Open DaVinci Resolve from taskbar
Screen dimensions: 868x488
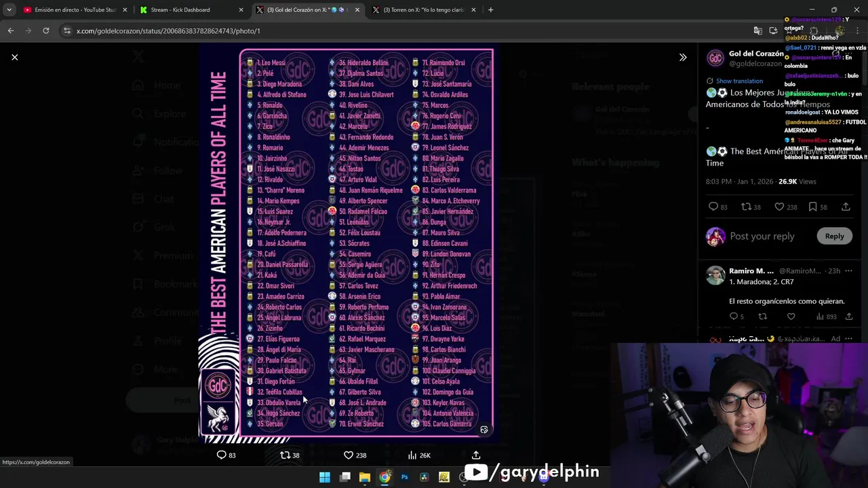coord(425,477)
